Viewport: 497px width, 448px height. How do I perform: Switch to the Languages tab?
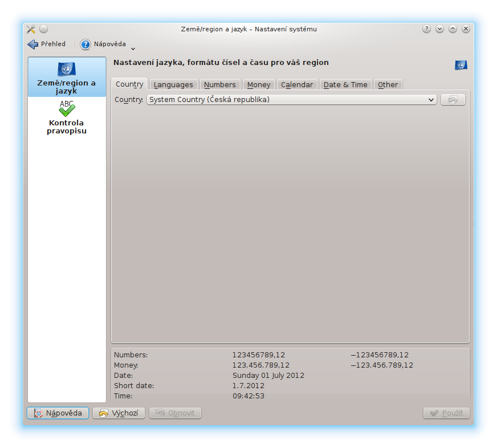point(173,84)
